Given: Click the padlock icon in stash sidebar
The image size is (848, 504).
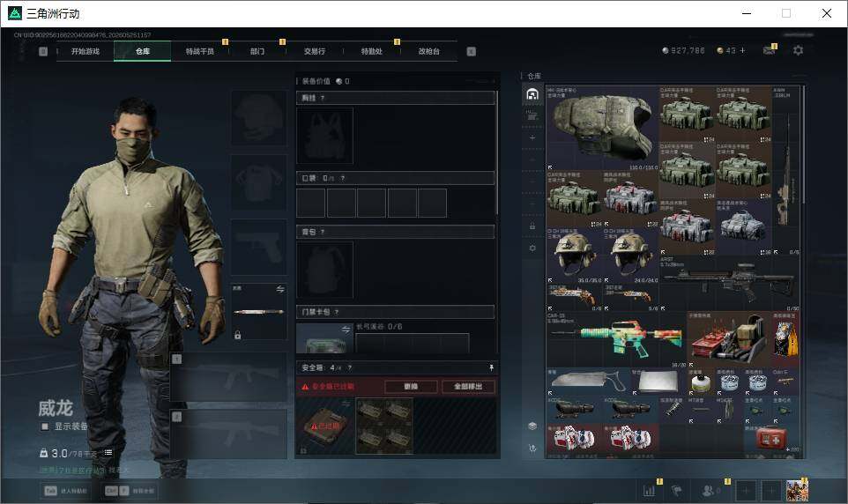Looking at the screenshot, I should (x=532, y=226).
